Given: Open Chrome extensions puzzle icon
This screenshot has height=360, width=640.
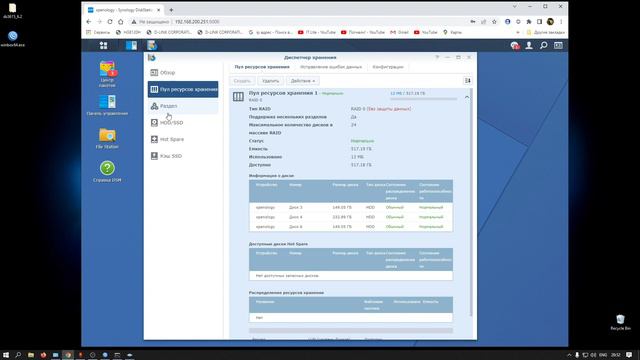Looking at the screenshot, I should point(529,22).
